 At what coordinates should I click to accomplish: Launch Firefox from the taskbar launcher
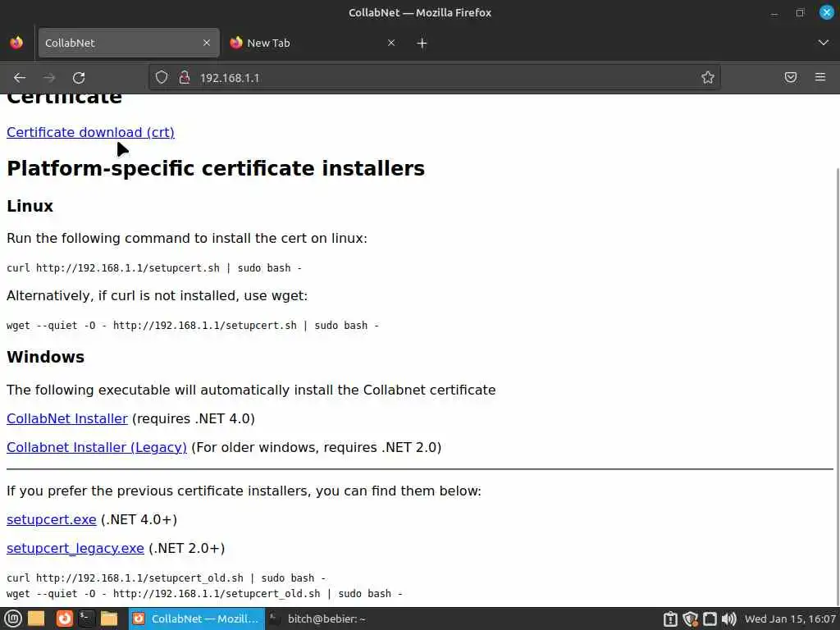point(64,619)
